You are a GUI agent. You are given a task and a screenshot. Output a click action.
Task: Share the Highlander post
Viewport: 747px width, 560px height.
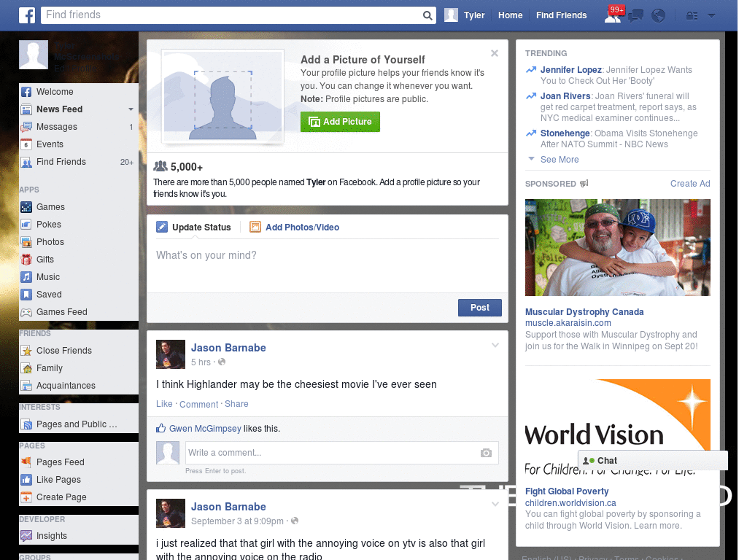pos(236,404)
